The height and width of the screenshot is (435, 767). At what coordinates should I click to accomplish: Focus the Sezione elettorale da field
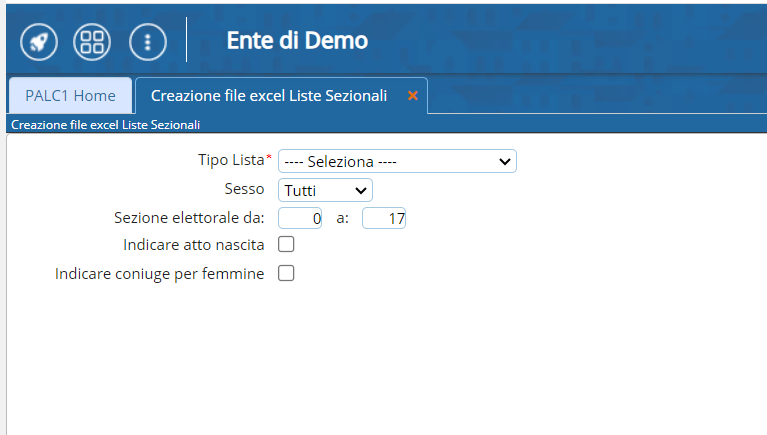click(300, 218)
